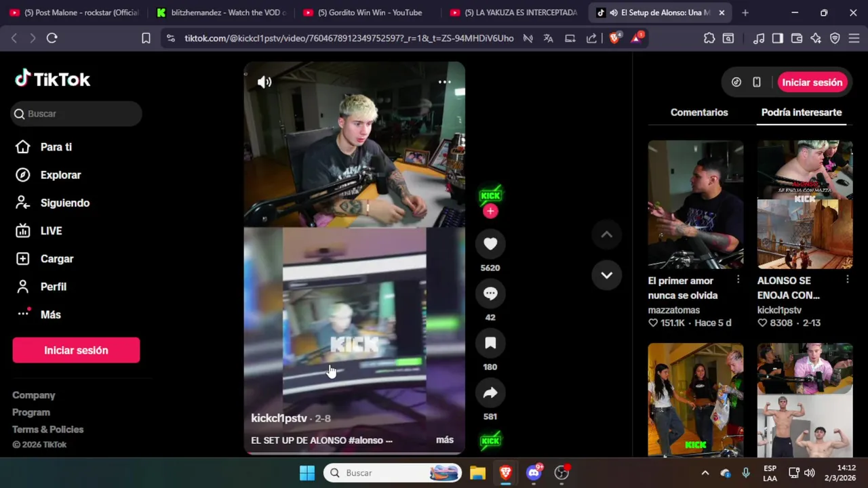The image size is (868, 488).
Task: Show hidden system tray icons
Action: (x=705, y=472)
